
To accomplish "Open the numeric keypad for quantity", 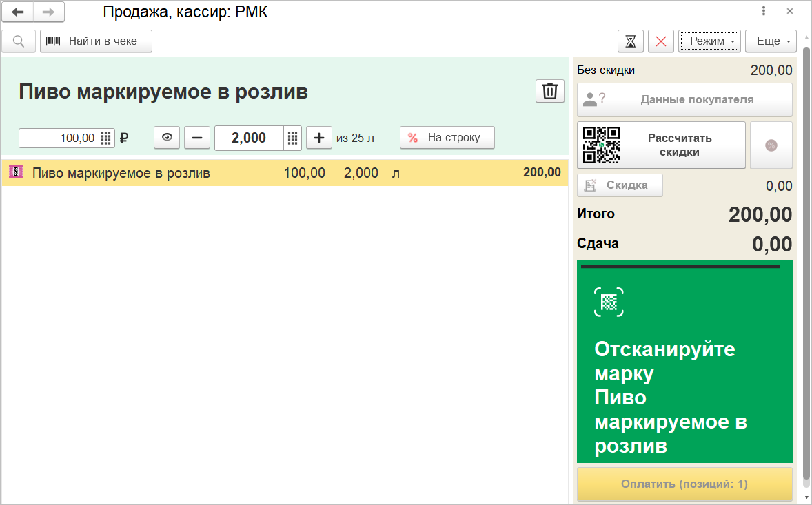I will tap(292, 138).
